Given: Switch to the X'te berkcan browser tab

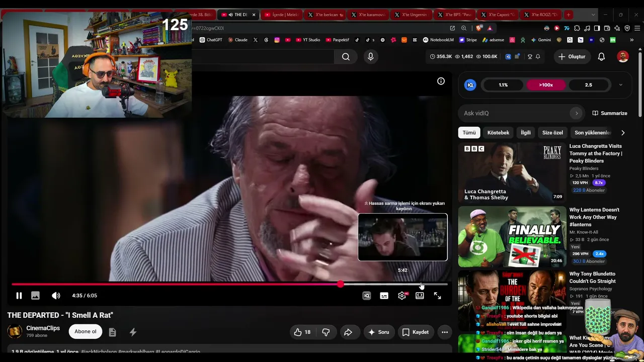Looking at the screenshot, I should [325, 15].
